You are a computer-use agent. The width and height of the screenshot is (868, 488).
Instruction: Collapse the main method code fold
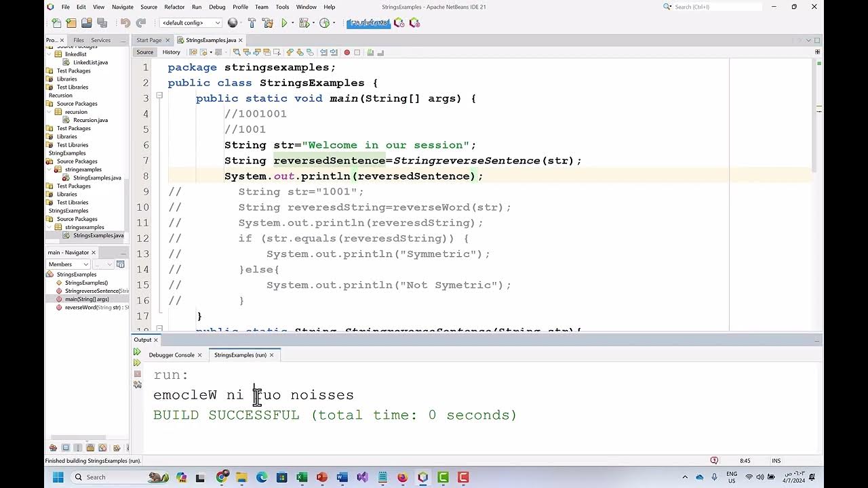[159, 96]
